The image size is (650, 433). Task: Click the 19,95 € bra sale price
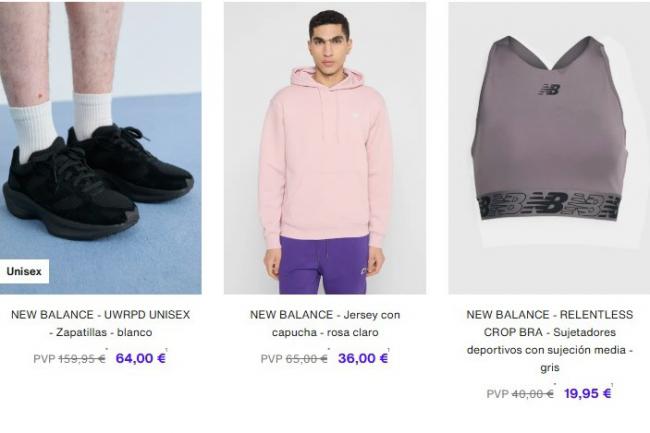point(587,393)
